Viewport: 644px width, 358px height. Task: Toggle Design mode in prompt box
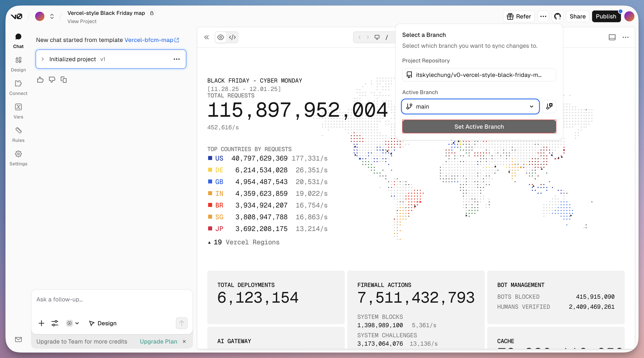[103, 323]
